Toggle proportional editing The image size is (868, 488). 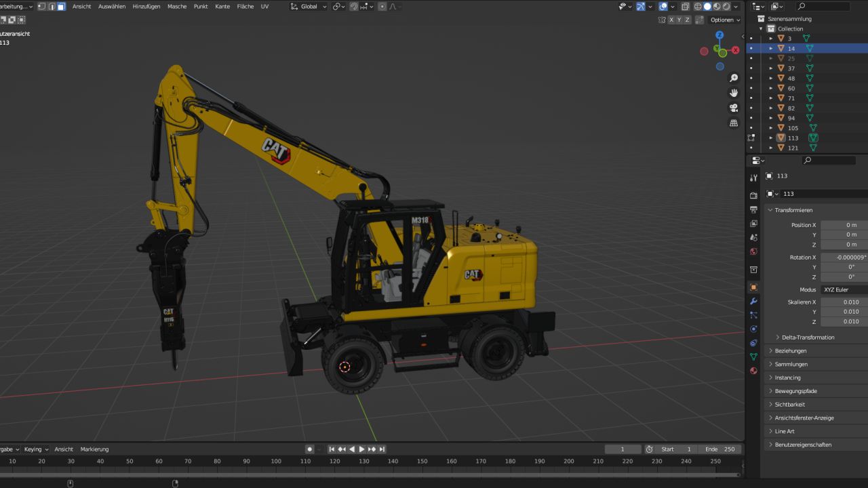382,6
